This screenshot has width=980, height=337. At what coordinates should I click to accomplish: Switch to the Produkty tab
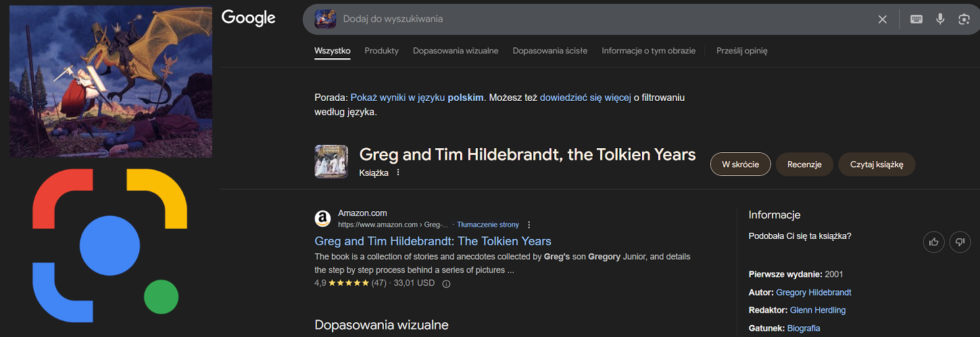(381, 51)
